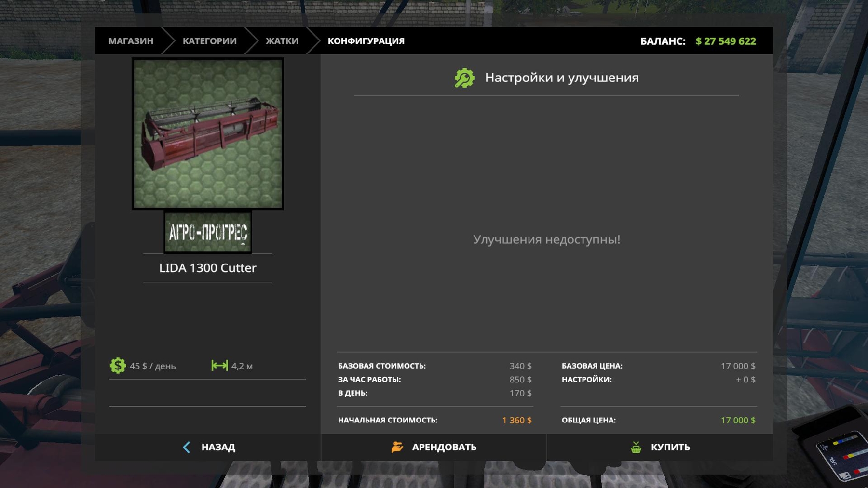The image size is (868, 488).
Task: Go to the МАГАЗИН breadcrumb
Action: 131,41
